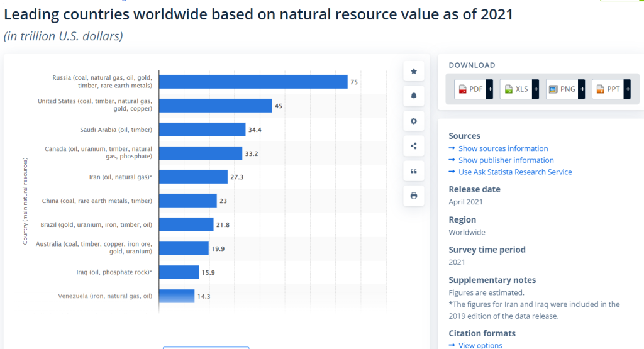Expand the plus next to XLS
Image resolution: width=644 pixels, height=349 pixels.
pos(536,89)
